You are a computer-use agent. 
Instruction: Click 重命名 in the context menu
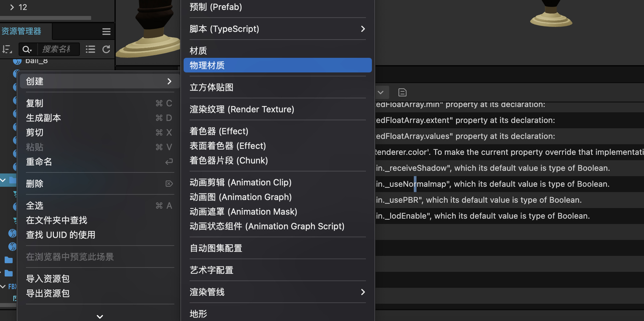[x=39, y=162]
